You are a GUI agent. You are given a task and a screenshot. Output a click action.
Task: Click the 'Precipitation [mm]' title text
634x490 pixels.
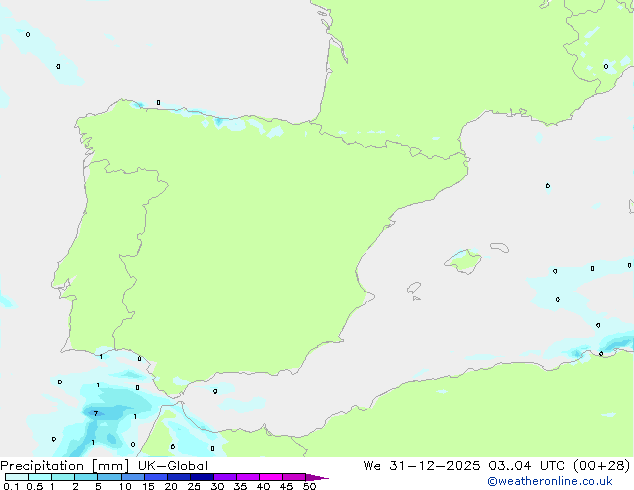65,466
